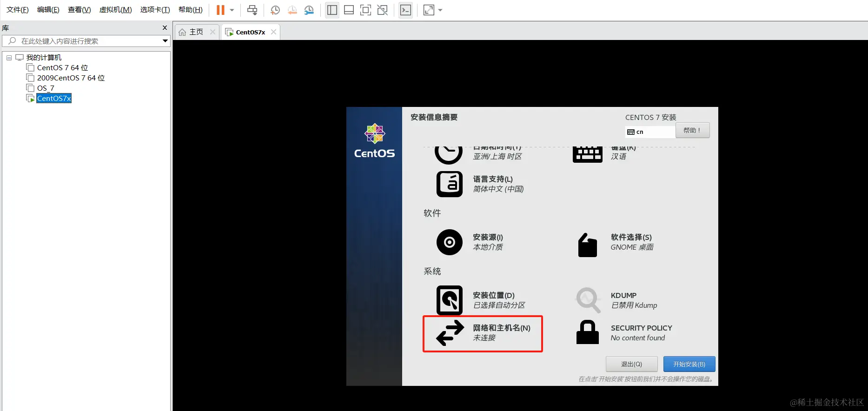The height and width of the screenshot is (411, 868).
Task: Click the No content found text
Action: click(637, 338)
